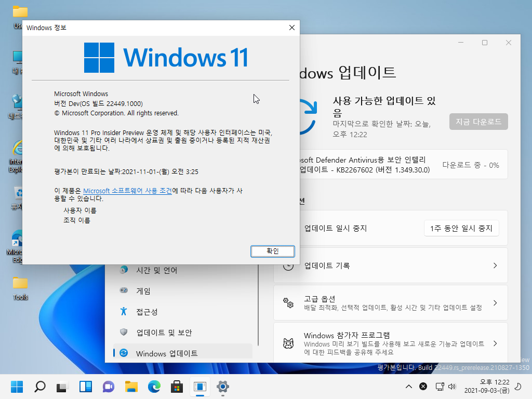This screenshot has width=532, height=399.
Task: Click the black X tray icon
Action: point(423,387)
